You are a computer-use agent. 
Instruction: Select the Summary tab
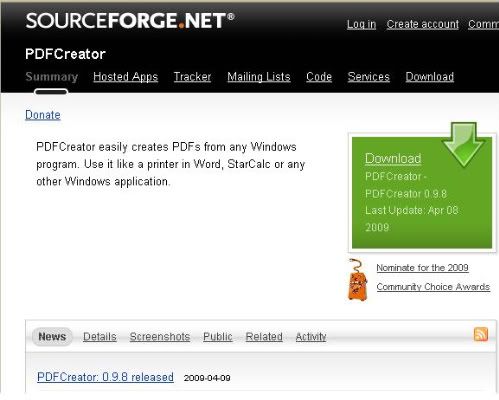pos(52,77)
